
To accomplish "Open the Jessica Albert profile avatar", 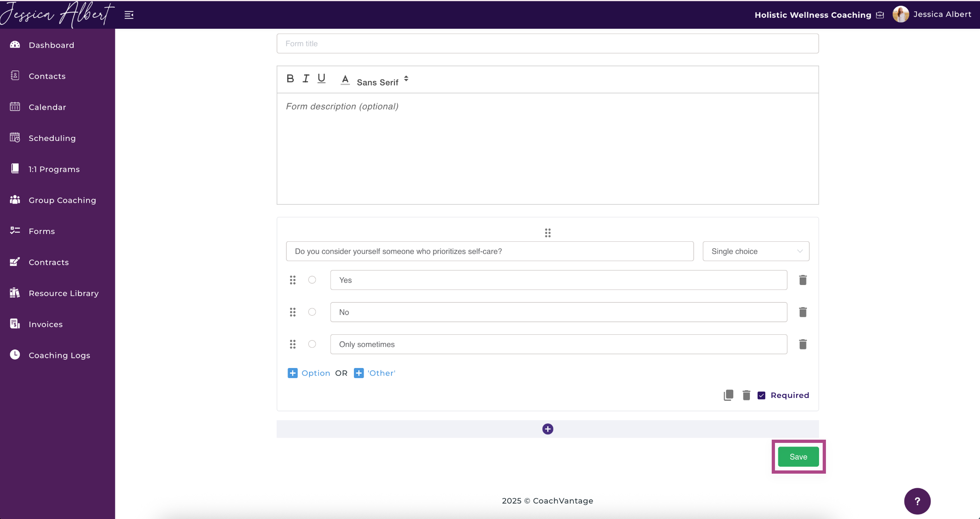I will (900, 15).
